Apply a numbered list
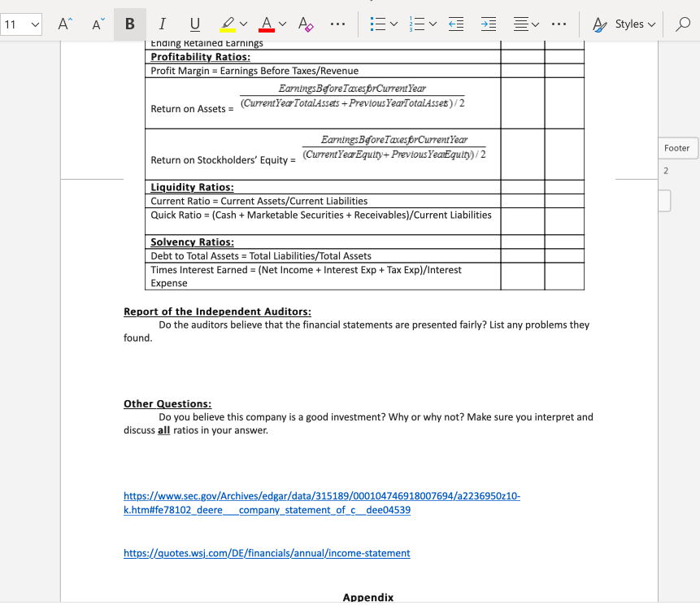The width and height of the screenshot is (700, 610). click(x=417, y=24)
